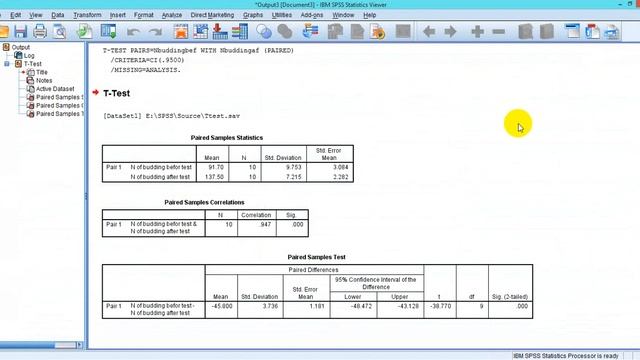Click the Insert Text icon
640x360 pixels.
pos(611,31)
